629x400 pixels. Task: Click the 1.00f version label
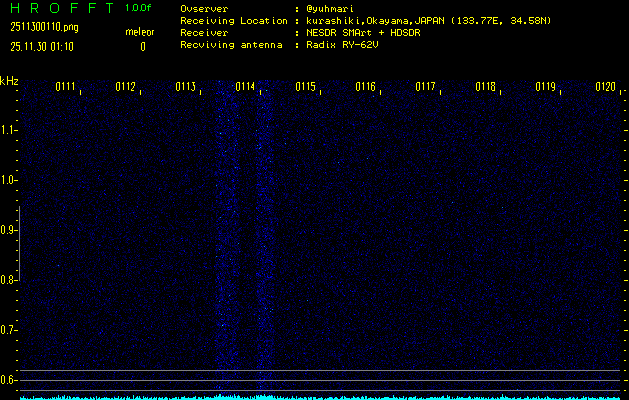tap(139, 8)
